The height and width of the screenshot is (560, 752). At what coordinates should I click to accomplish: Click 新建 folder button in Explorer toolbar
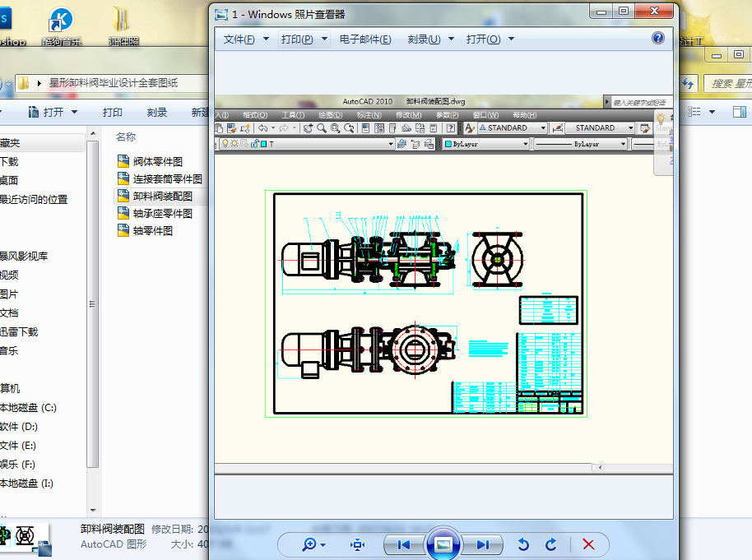pyautogui.click(x=199, y=112)
